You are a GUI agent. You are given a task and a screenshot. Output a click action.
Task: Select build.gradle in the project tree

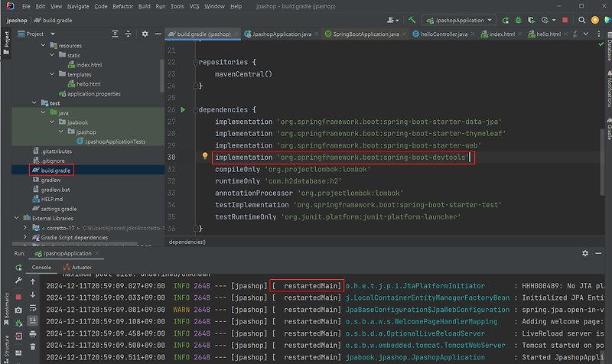tap(57, 170)
